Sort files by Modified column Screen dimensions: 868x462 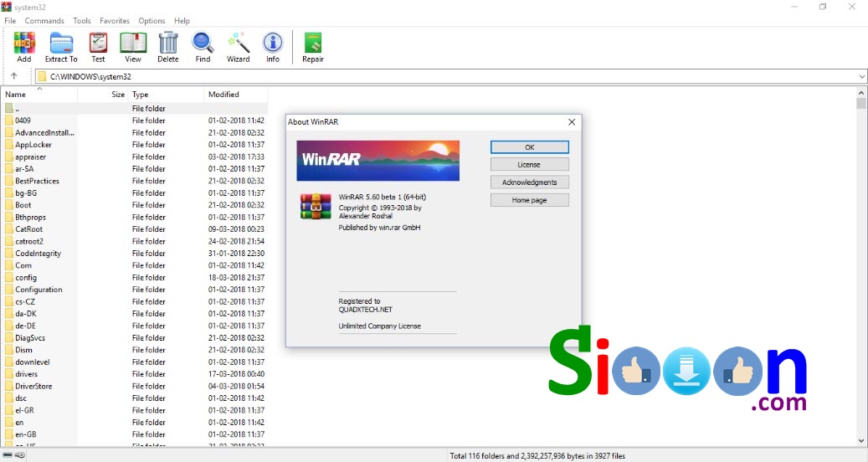click(236, 95)
